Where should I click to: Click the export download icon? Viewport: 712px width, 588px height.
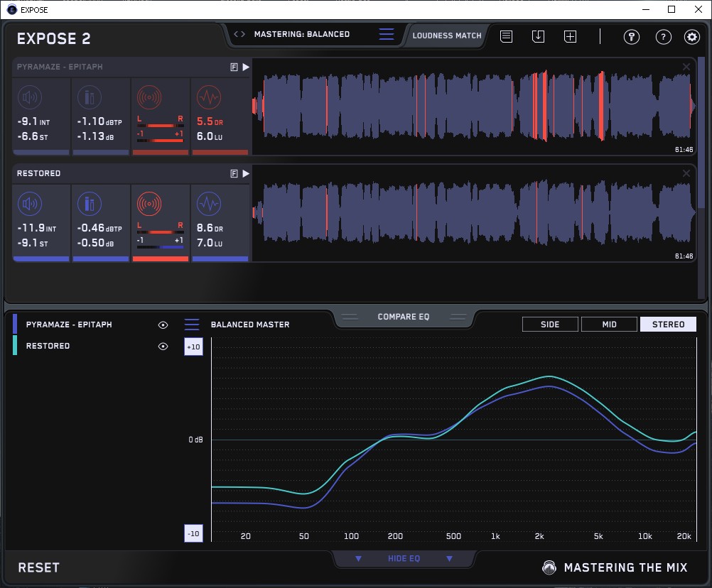[538, 36]
